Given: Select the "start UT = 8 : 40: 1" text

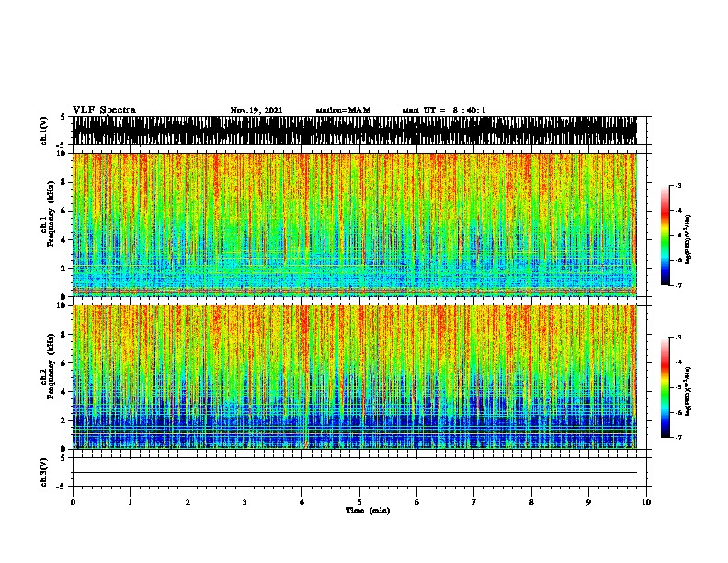Looking at the screenshot, I should (x=444, y=110).
